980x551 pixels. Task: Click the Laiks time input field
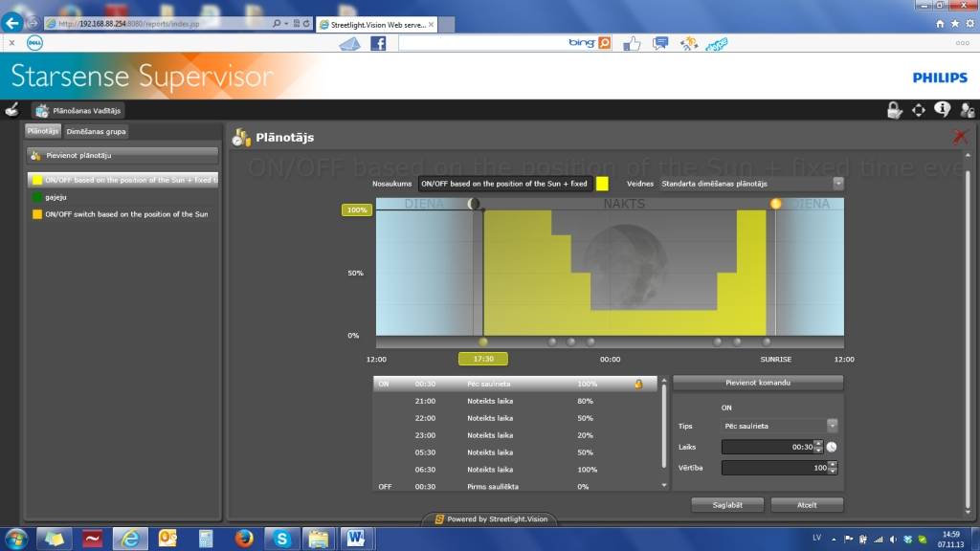pyautogui.click(x=768, y=447)
